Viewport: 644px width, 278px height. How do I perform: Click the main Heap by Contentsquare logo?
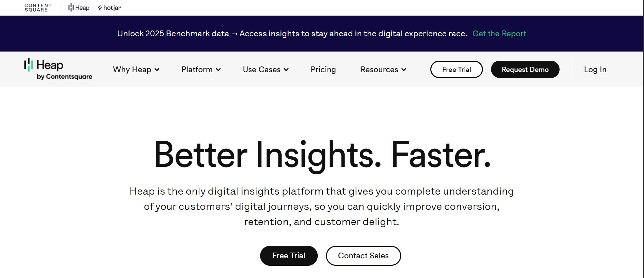pyautogui.click(x=58, y=69)
